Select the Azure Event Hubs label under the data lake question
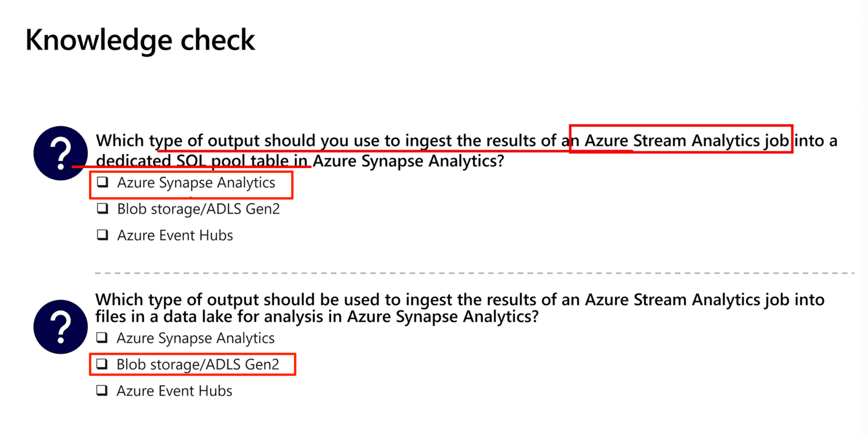868x436 pixels. point(174,391)
